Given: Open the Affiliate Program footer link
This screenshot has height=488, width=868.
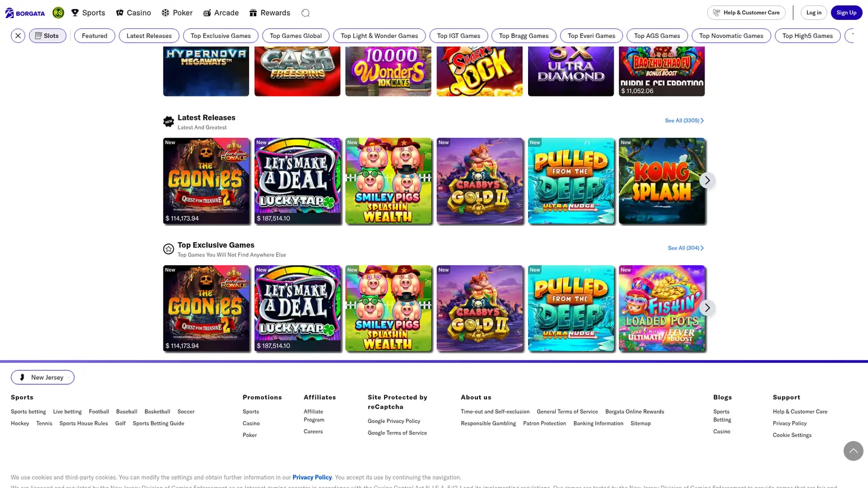Looking at the screenshot, I should pyautogui.click(x=314, y=416).
